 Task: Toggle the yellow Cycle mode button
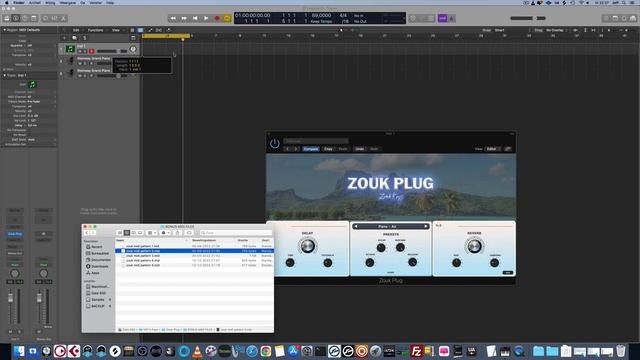tap(227, 18)
